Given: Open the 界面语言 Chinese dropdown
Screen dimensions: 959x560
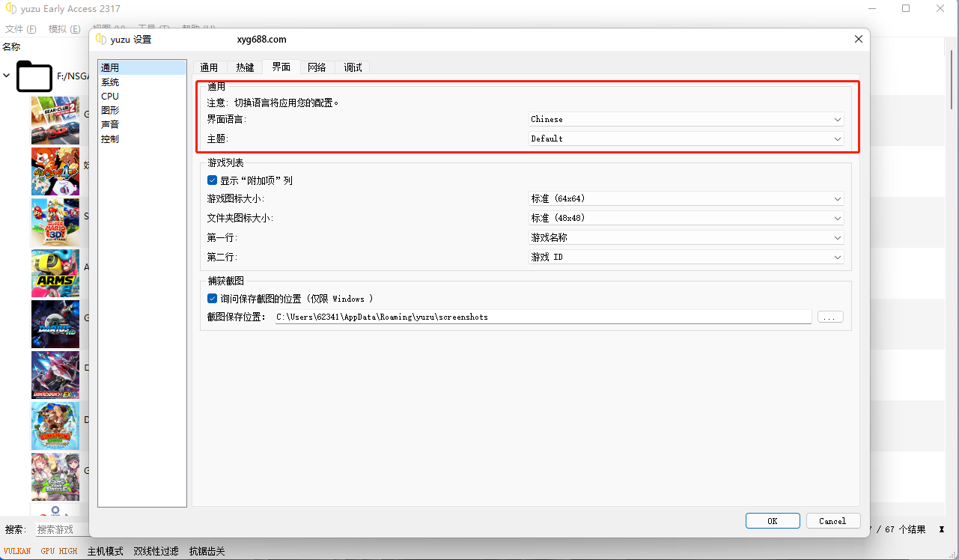Looking at the screenshot, I should click(x=686, y=119).
